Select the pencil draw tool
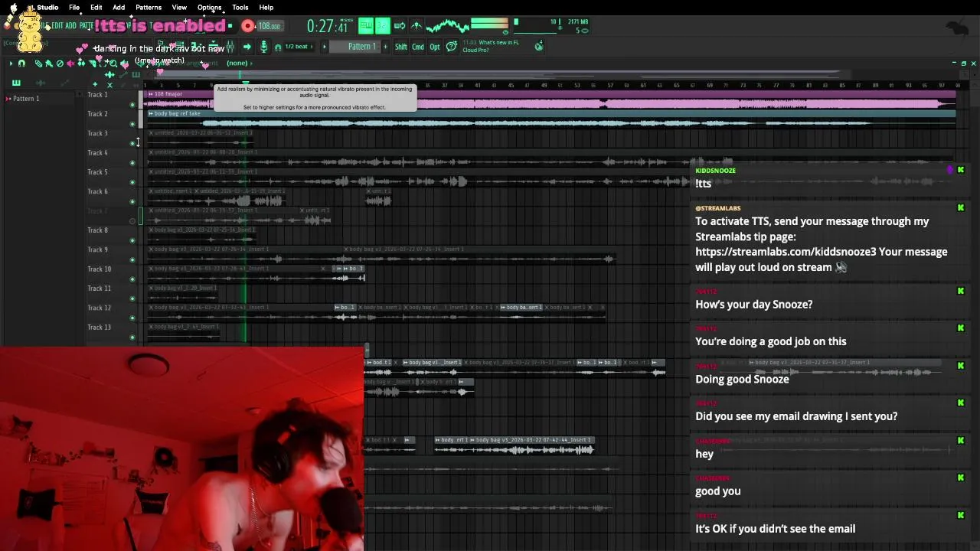 [39, 64]
